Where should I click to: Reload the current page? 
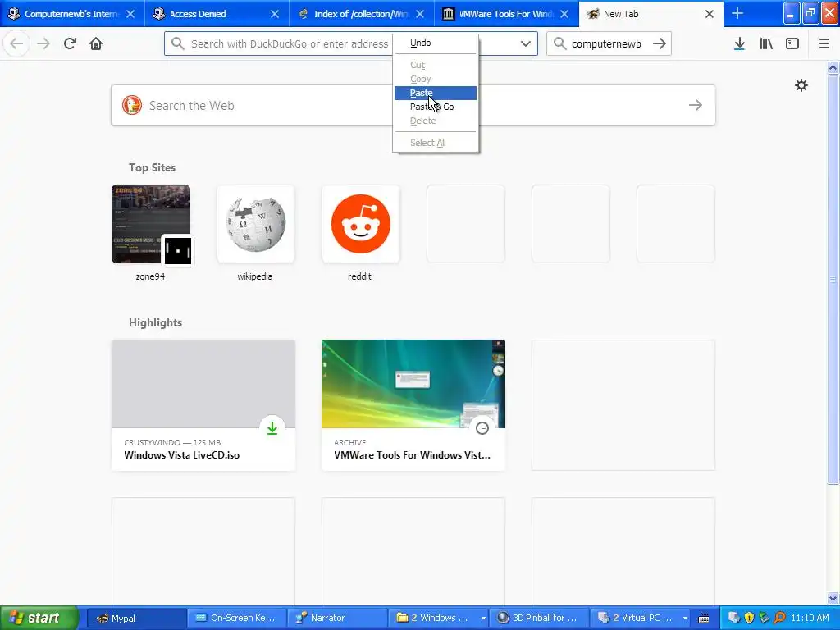pyautogui.click(x=70, y=43)
